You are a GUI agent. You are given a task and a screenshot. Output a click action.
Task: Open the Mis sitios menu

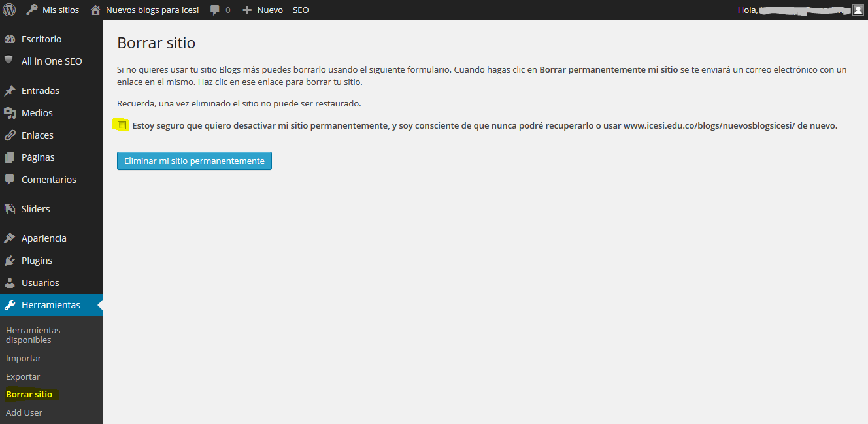click(53, 10)
